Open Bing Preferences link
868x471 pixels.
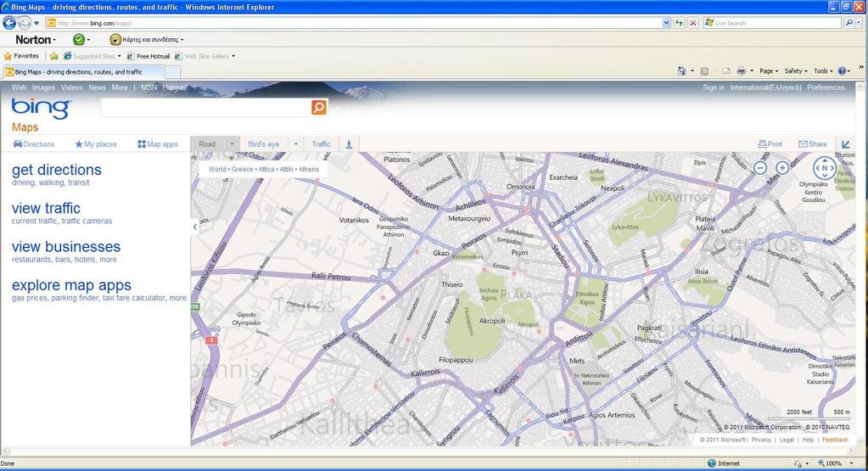click(826, 87)
